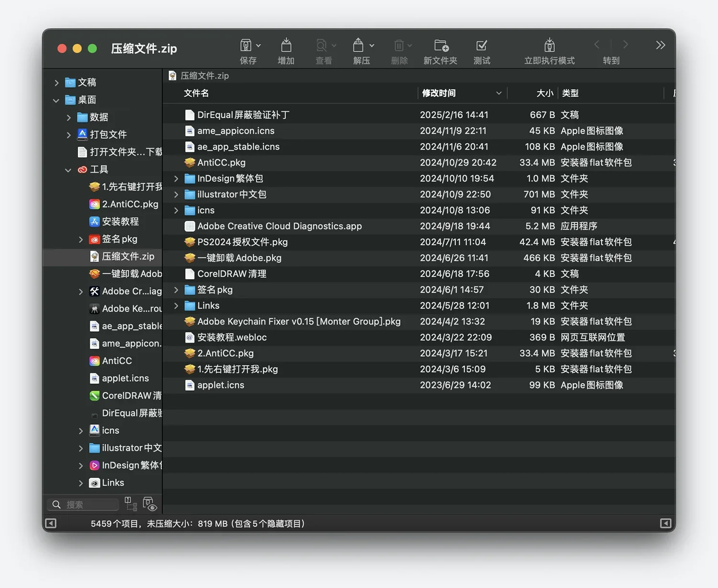718x588 pixels.
Task: Expand the Links folder in file list
Action: tap(176, 305)
